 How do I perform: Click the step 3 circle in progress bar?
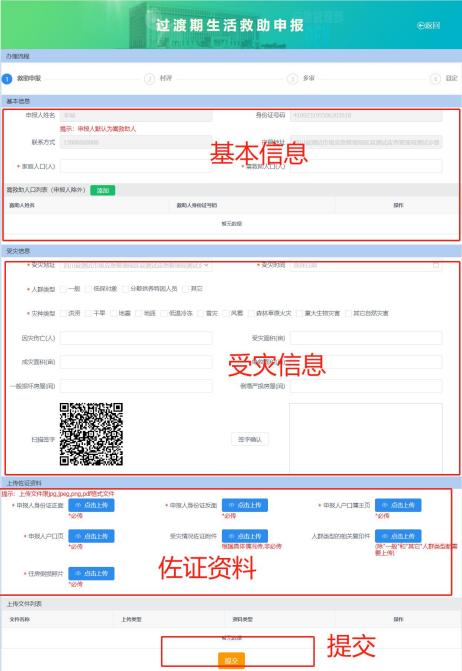292,79
